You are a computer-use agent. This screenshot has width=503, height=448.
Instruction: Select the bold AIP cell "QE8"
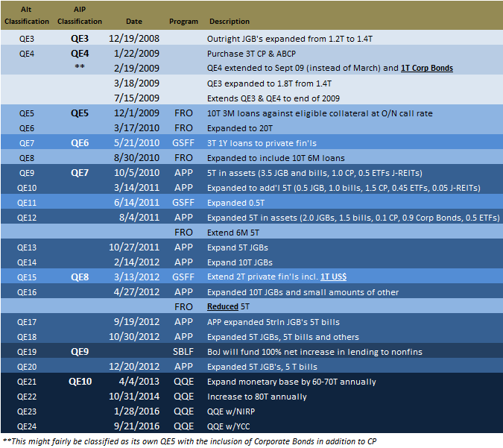[80, 277]
